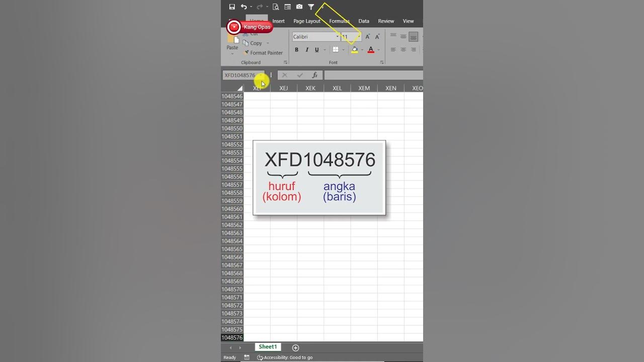Toggle the Bottom Align icon
This screenshot has width=644, height=362.
pyautogui.click(x=413, y=37)
